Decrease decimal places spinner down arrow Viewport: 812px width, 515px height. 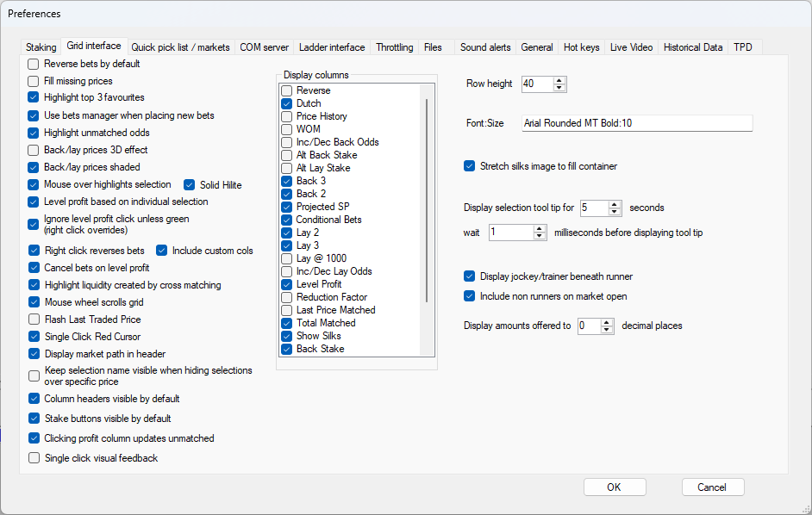coord(606,329)
